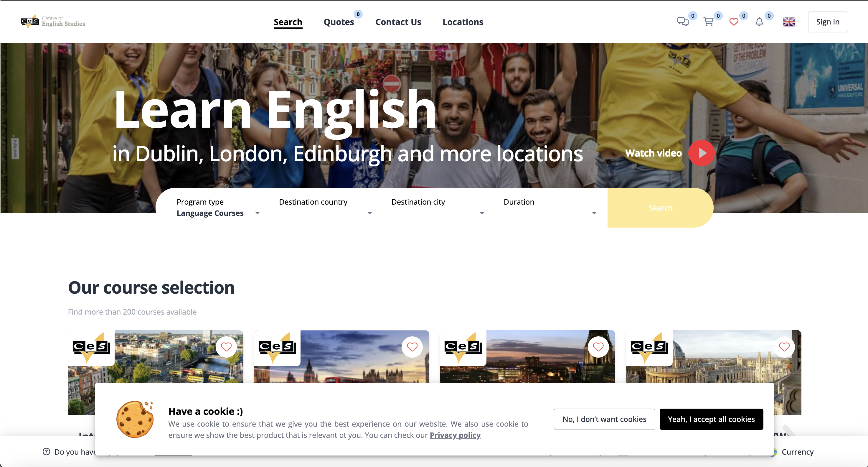Favorite the second London course card
This screenshot has height=467, width=868.
(x=412, y=347)
